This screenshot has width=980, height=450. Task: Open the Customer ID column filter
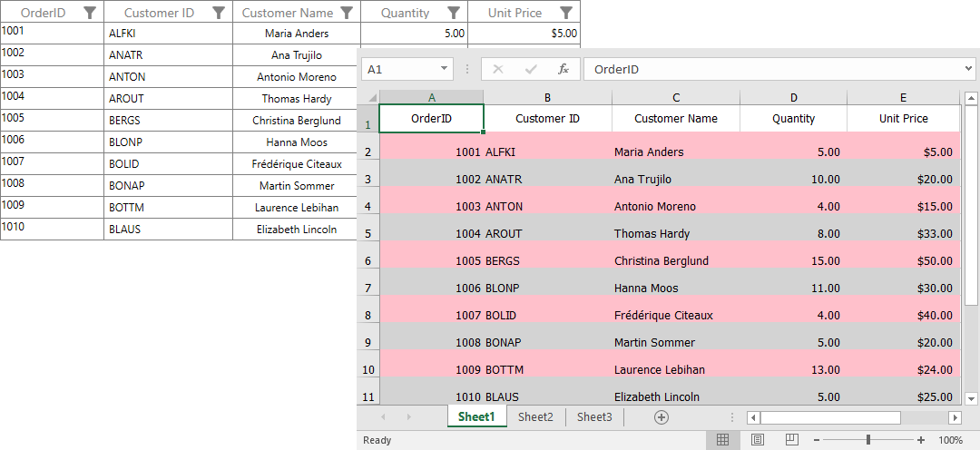[218, 13]
